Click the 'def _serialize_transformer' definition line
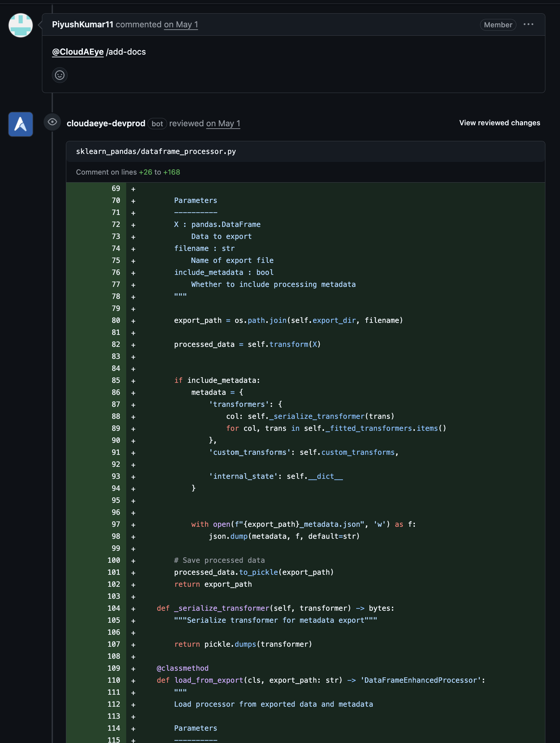This screenshot has height=743, width=560. coord(275,608)
